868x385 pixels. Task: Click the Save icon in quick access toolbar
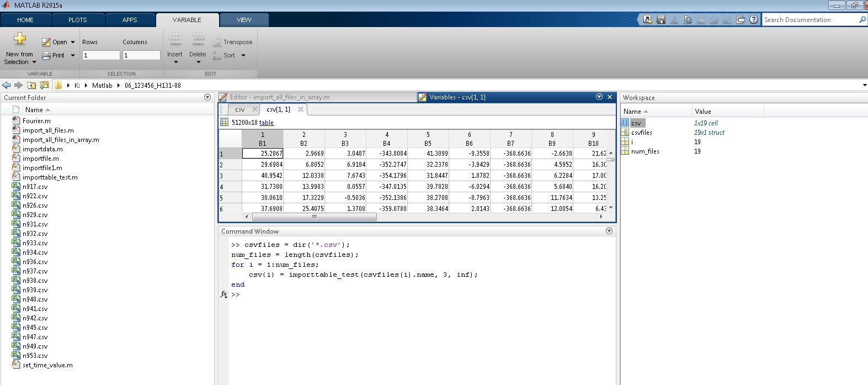pos(661,20)
